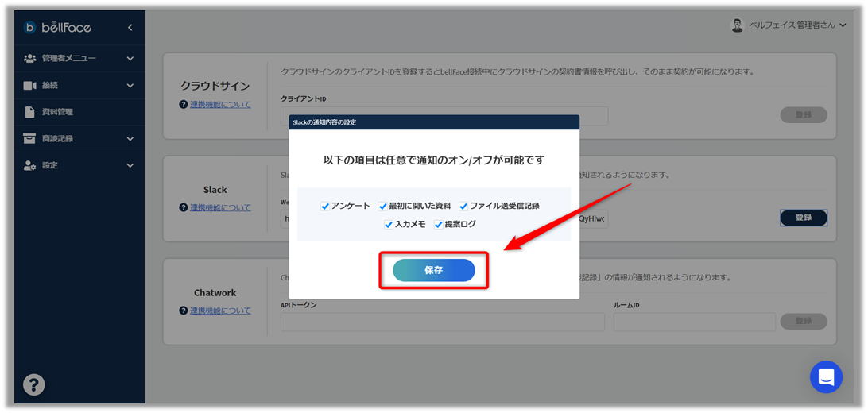Screen dimensions: 868x413
Task: Open the chat support bubble icon
Action: pyautogui.click(x=826, y=377)
